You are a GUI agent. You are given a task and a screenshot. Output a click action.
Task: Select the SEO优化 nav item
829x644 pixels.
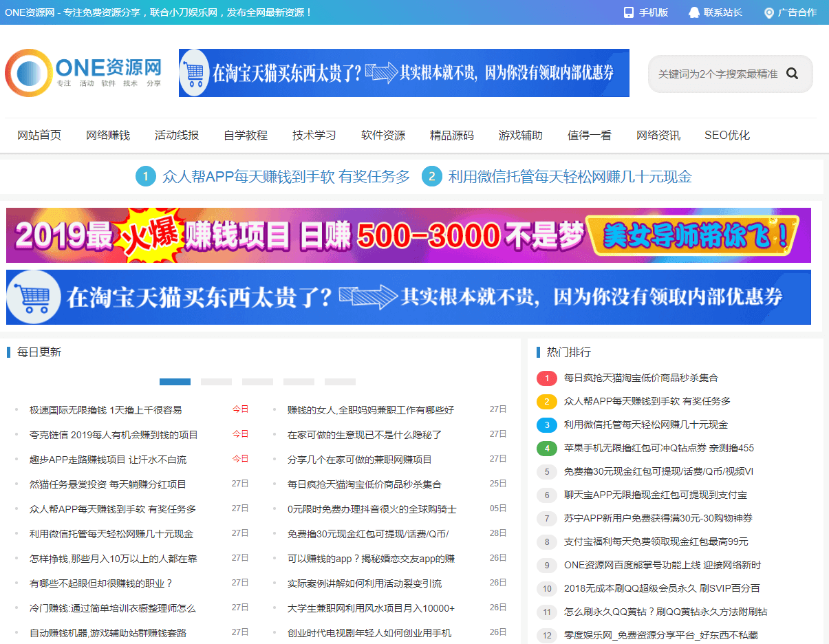pyautogui.click(x=727, y=135)
